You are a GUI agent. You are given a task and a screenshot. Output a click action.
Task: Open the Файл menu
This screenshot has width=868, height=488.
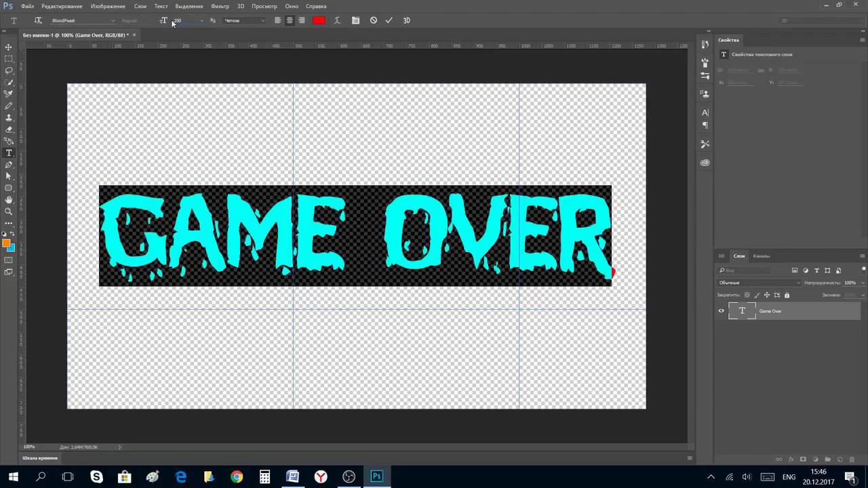pos(27,6)
